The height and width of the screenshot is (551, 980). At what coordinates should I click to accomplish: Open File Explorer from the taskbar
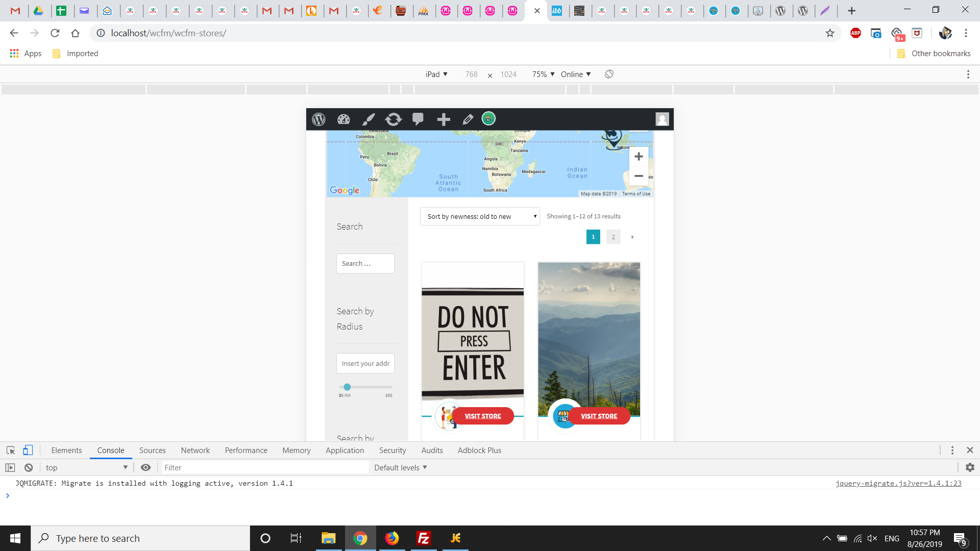pyautogui.click(x=328, y=538)
